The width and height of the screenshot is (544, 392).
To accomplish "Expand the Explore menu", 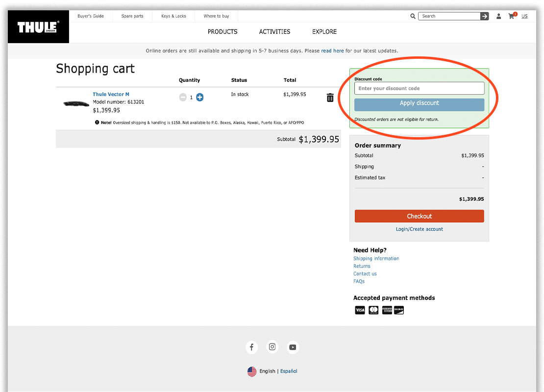I will tap(324, 31).
